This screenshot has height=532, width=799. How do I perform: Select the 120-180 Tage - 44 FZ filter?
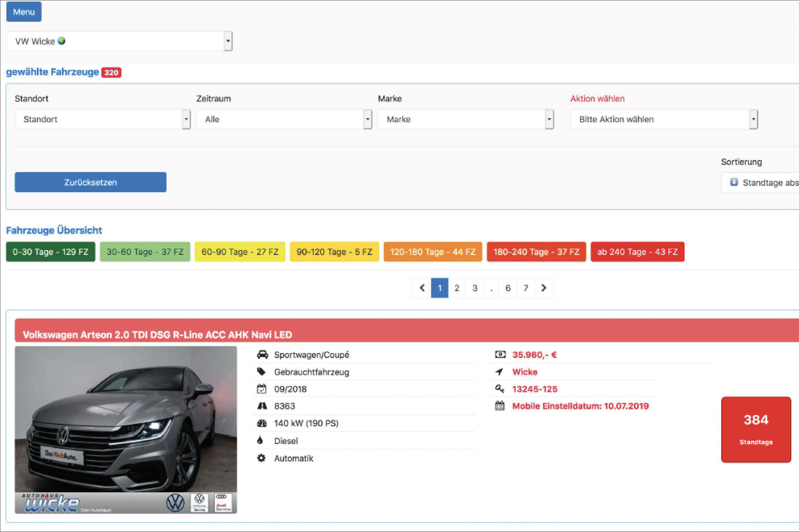click(433, 252)
